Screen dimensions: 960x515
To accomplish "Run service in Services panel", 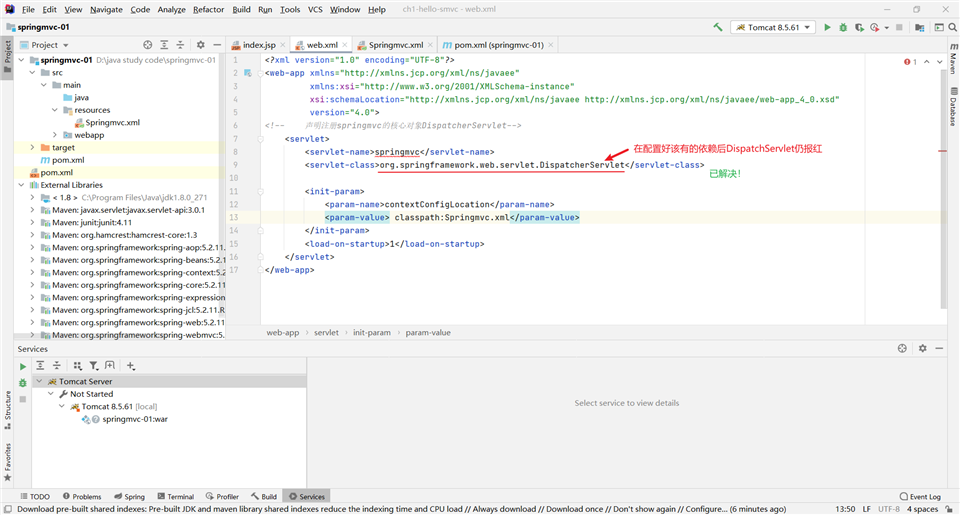I will point(23,366).
